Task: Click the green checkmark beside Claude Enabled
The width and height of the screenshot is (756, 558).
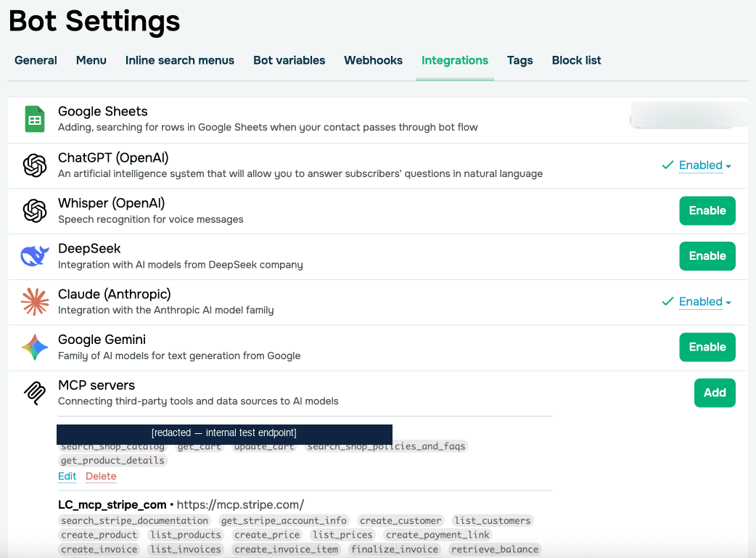Action: (667, 301)
